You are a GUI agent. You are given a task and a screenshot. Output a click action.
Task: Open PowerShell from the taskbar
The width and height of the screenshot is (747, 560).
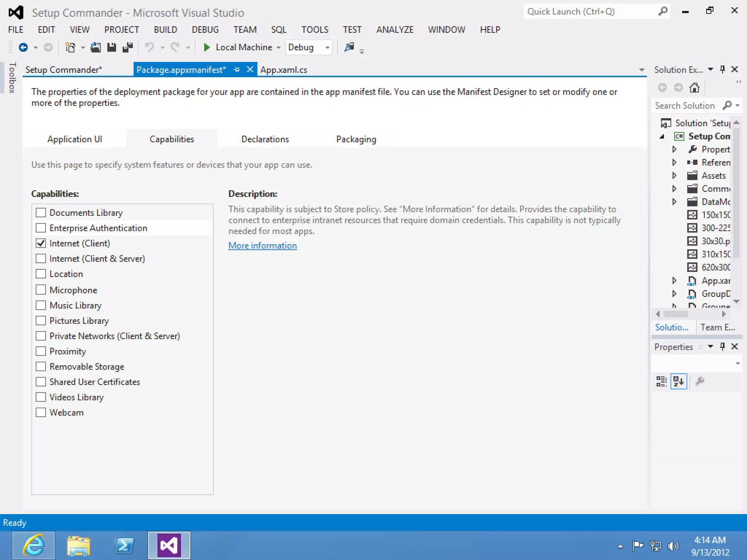click(124, 545)
